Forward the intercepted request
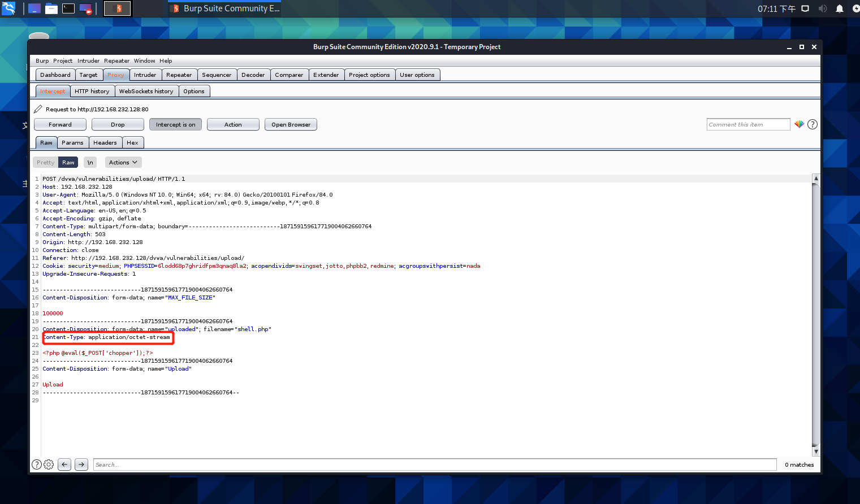Image resolution: width=860 pixels, height=504 pixels. [60, 124]
